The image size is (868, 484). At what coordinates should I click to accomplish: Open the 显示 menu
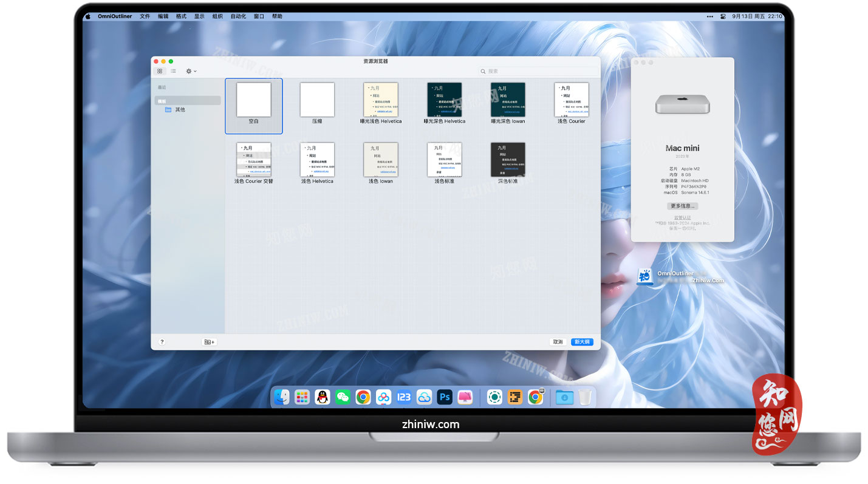(199, 16)
